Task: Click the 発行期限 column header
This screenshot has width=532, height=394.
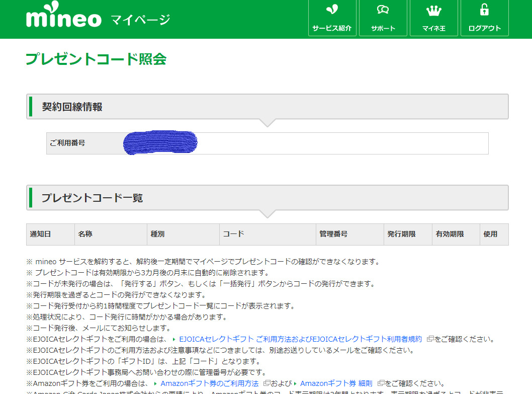Action: (x=401, y=234)
